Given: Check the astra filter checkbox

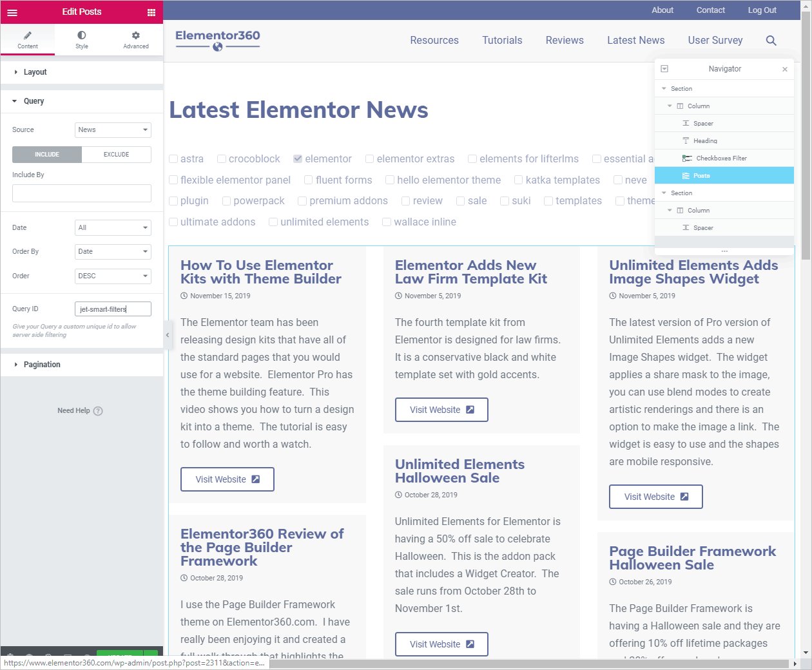Looking at the screenshot, I should pyautogui.click(x=173, y=159).
